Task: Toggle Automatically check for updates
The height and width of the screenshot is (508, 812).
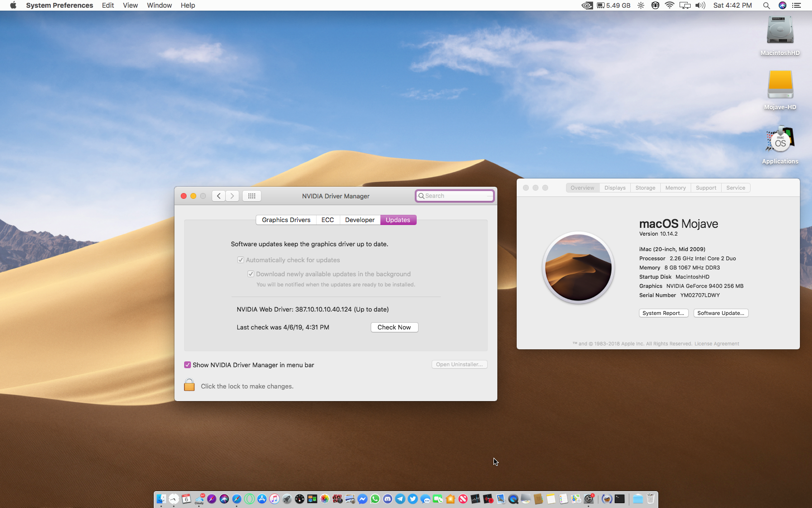Action: click(x=241, y=260)
